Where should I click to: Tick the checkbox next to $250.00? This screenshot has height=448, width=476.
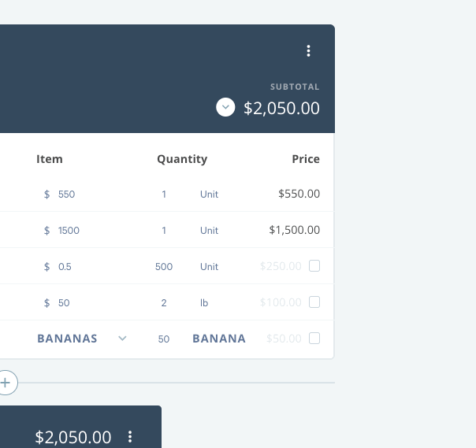314,265
